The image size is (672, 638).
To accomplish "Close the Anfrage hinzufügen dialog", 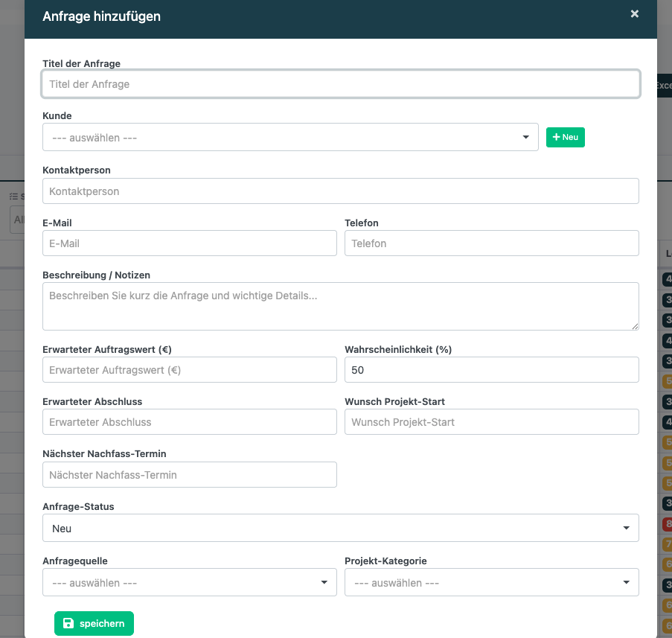I will point(634,14).
